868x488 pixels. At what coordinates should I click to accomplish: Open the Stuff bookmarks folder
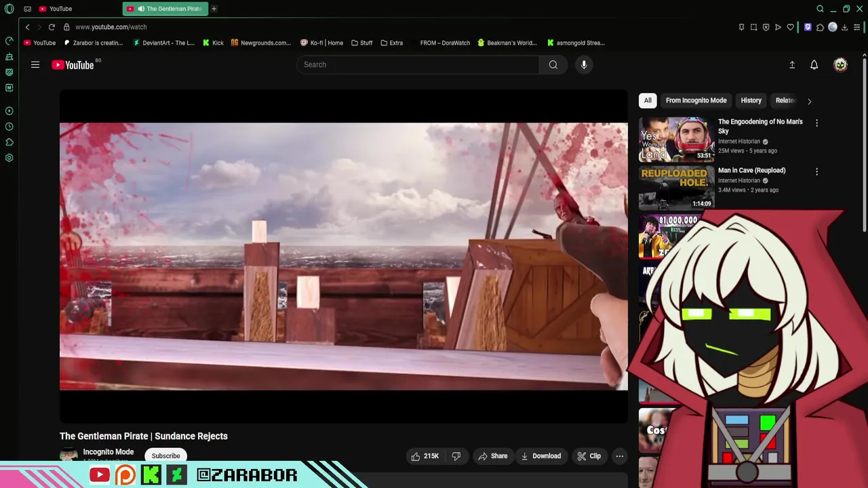tap(362, 43)
